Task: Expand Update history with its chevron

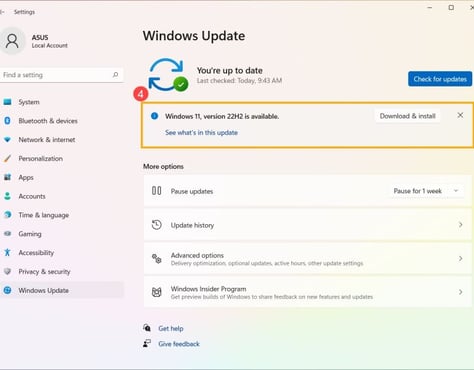Action: point(460,225)
